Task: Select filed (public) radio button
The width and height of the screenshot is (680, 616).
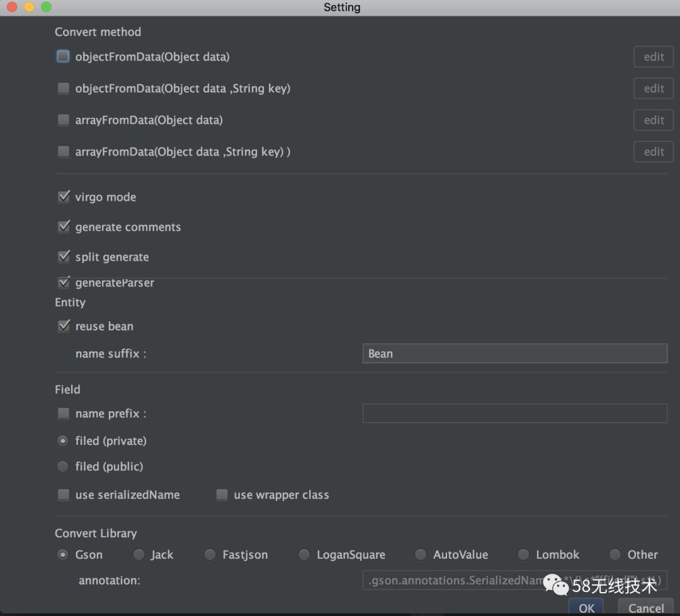Action: pyautogui.click(x=63, y=466)
